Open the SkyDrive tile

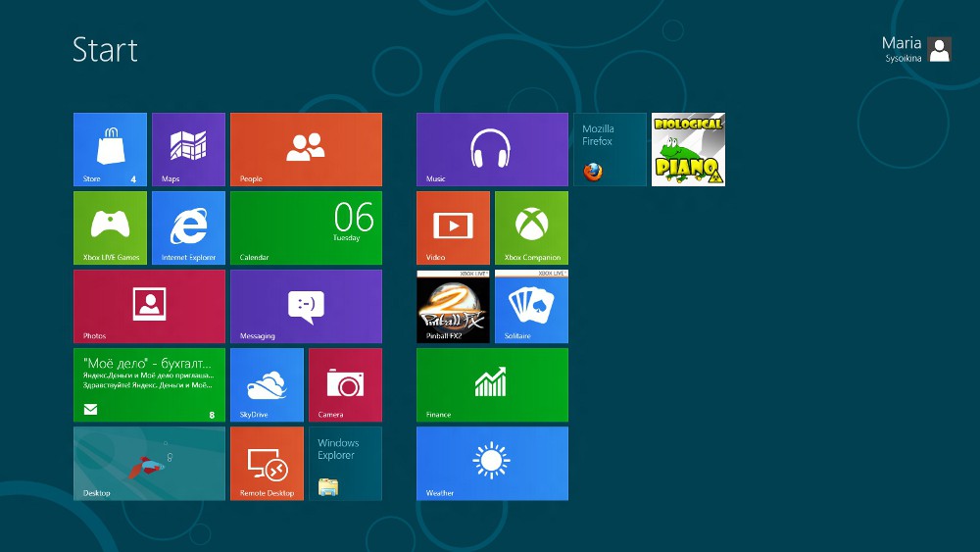[x=267, y=384]
